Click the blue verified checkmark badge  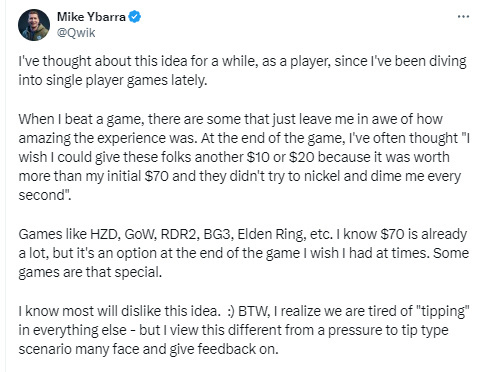(x=135, y=17)
